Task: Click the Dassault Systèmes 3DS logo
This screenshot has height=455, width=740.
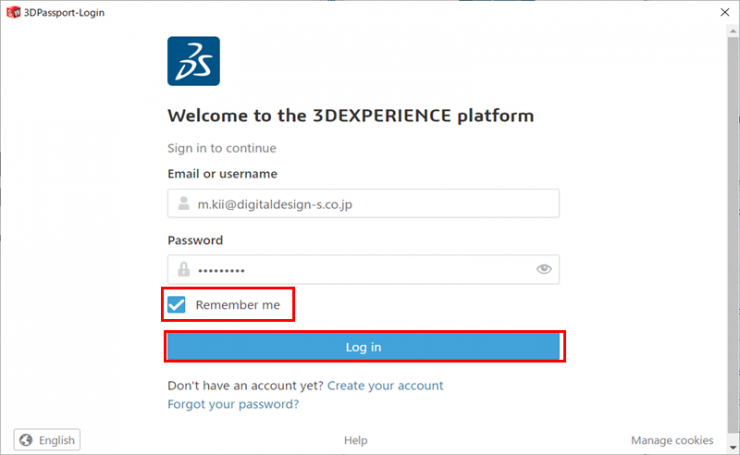Action: coord(193,61)
